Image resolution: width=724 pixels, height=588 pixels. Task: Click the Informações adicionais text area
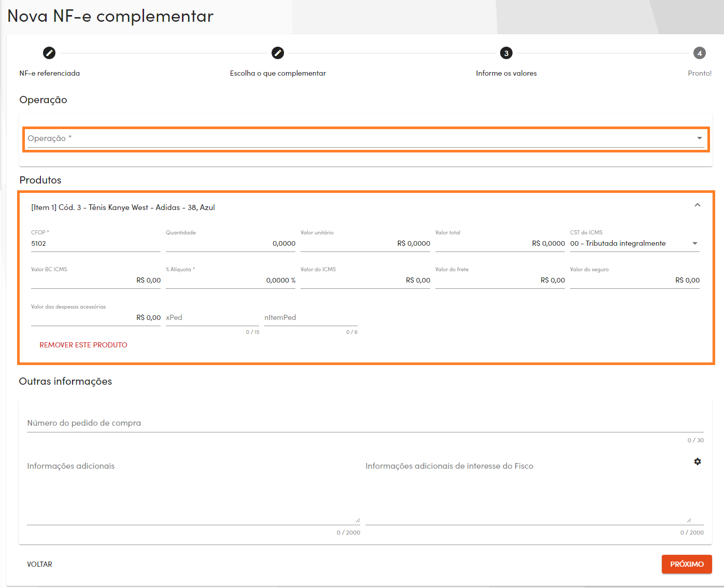coord(193,492)
